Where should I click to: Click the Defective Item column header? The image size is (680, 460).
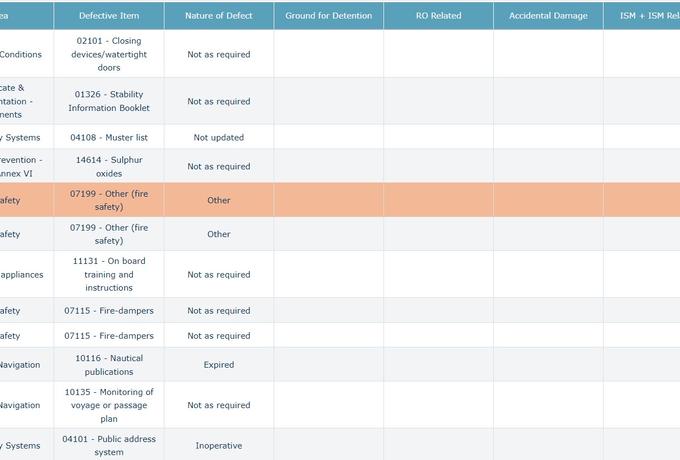pyautogui.click(x=109, y=16)
